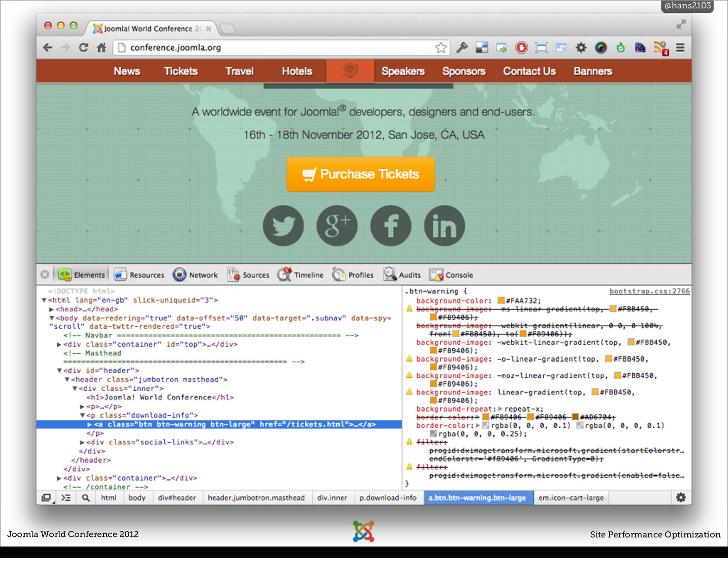This screenshot has width=728, height=561.
Task: Open the bootstrap.css:2766 source link
Action: point(649,291)
